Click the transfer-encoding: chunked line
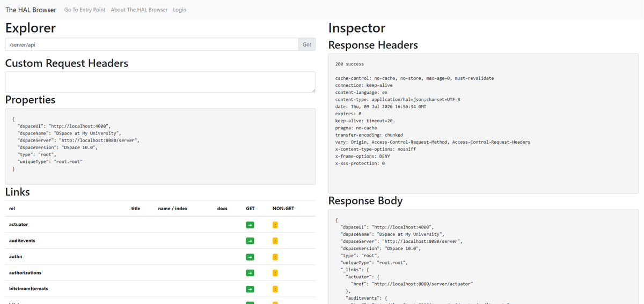644x304 pixels. 369,135
